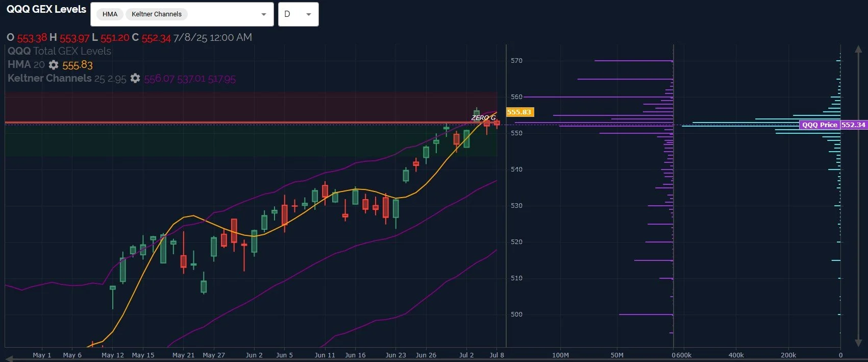The height and width of the screenshot is (362, 868).
Task: Click the 570 strike GEX bar
Action: (634, 61)
